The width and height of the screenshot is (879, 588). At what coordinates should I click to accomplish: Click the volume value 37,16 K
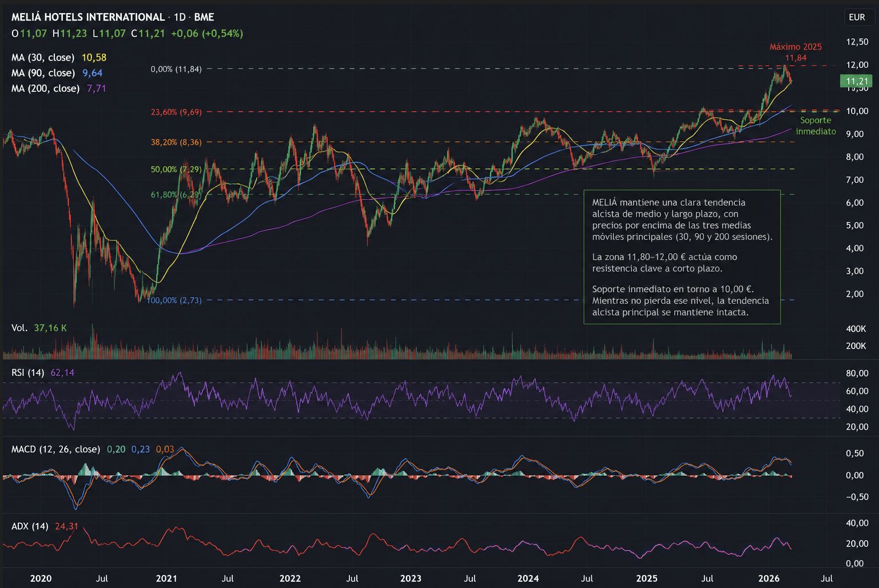50,328
